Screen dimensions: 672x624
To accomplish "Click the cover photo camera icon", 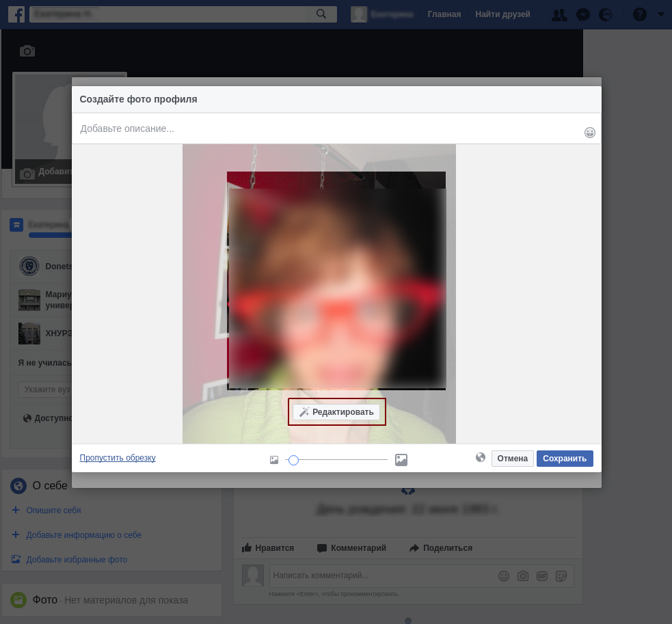I will click(27, 51).
